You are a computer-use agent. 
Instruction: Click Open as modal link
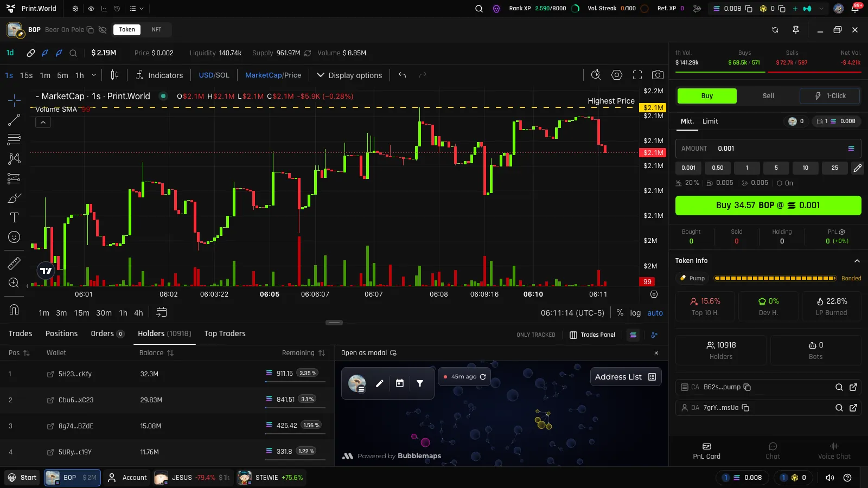(x=369, y=353)
